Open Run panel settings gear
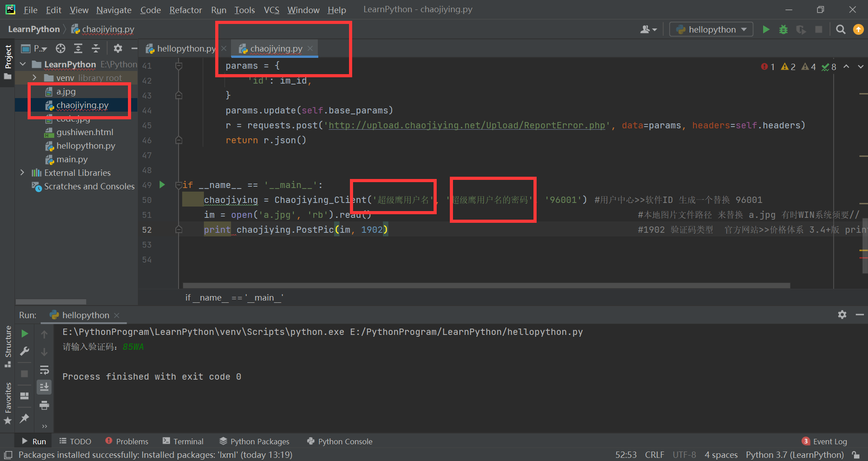 coord(842,315)
